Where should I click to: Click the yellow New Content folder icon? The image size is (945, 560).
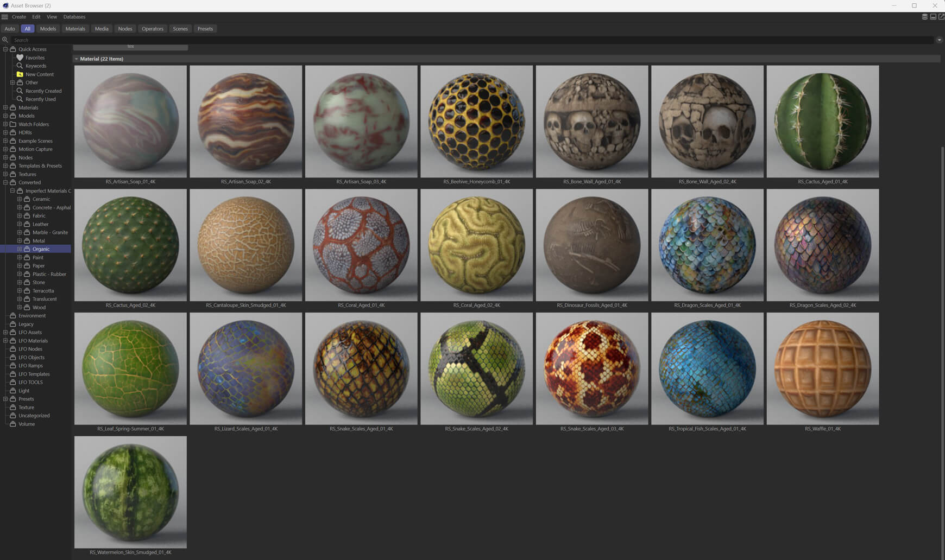[x=20, y=74]
